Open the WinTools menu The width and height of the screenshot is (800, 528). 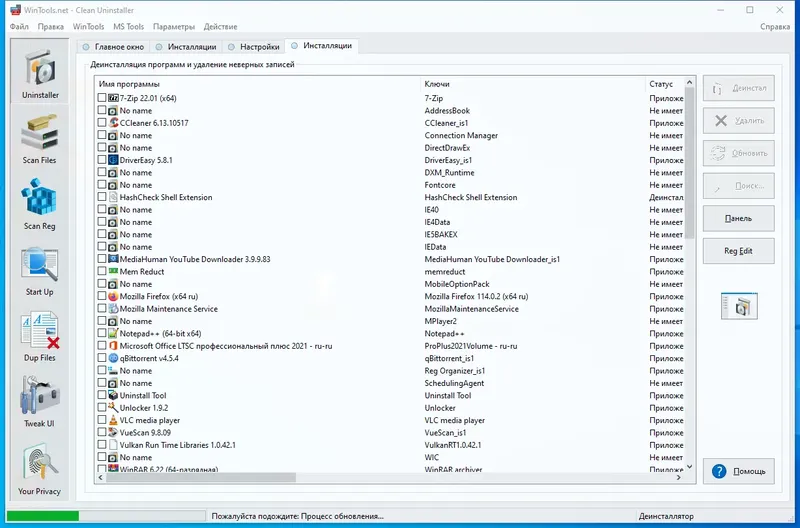point(88,27)
